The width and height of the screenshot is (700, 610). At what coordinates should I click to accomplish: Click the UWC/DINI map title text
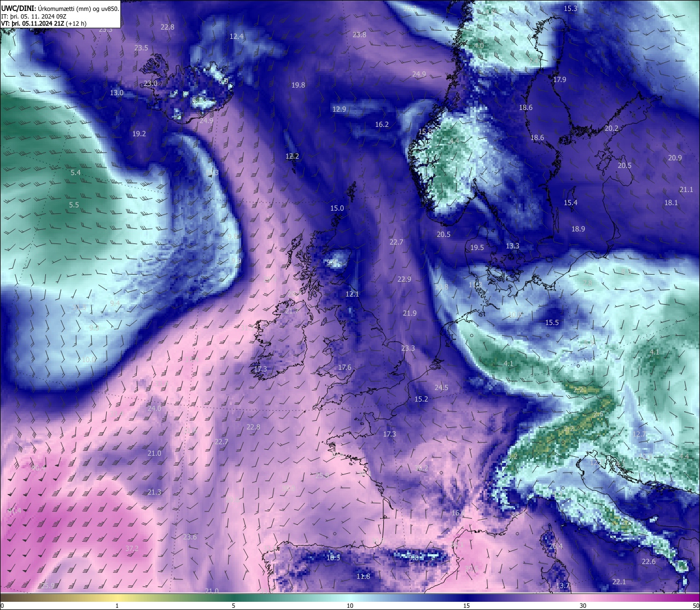(60, 8)
